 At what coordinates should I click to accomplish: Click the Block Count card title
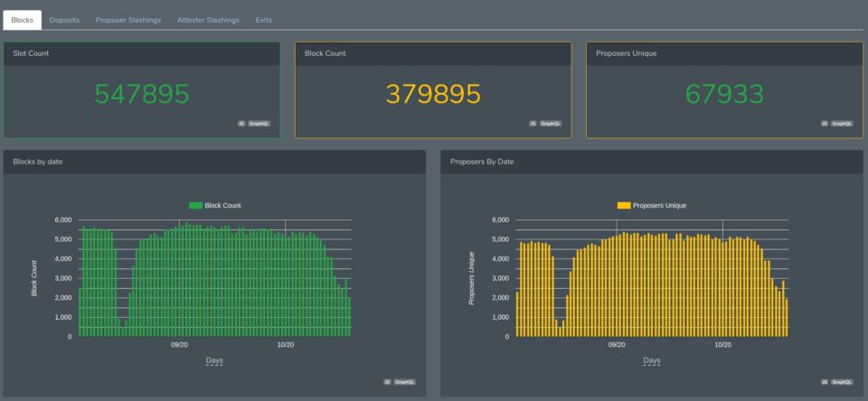pyautogui.click(x=325, y=53)
